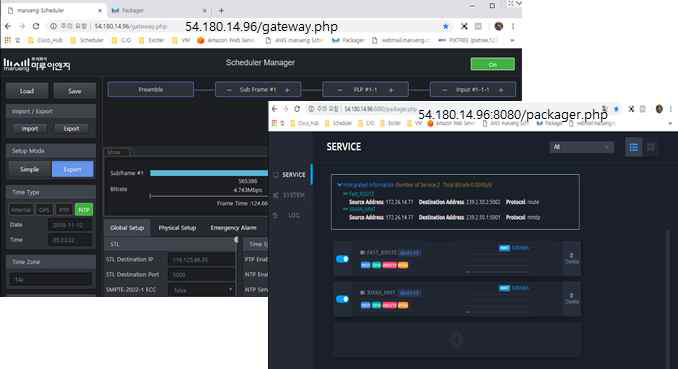Open the All filter dropdown in Packager
The image size is (678, 369).
click(581, 148)
